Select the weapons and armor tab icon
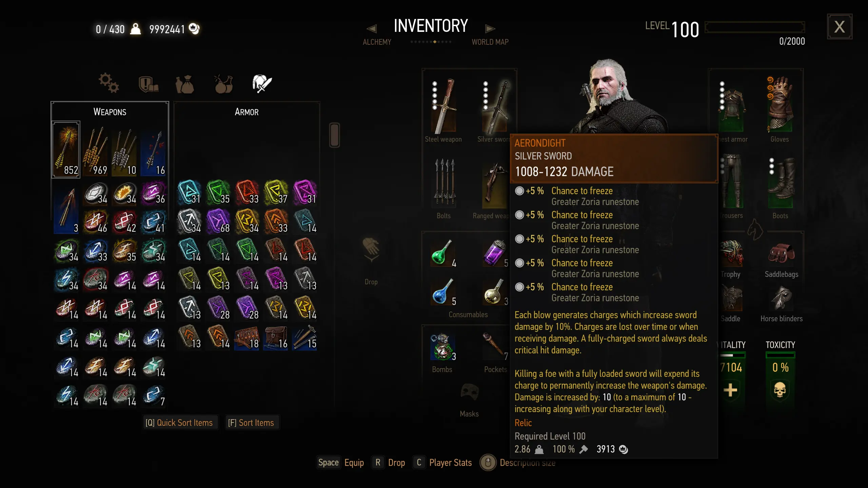This screenshot has height=488, width=868. [x=262, y=83]
